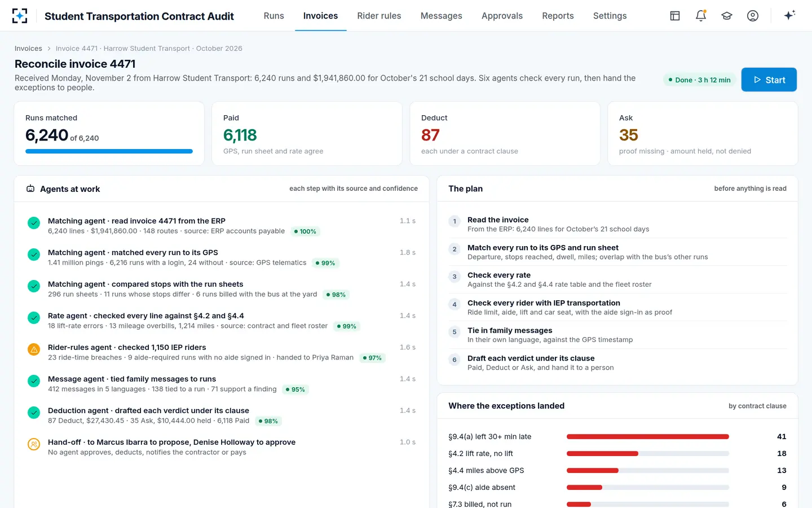The width and height of the screenshot is (812, 508).
Task: Click check icon for matched every run to GPS
Action: coord(34,255)
